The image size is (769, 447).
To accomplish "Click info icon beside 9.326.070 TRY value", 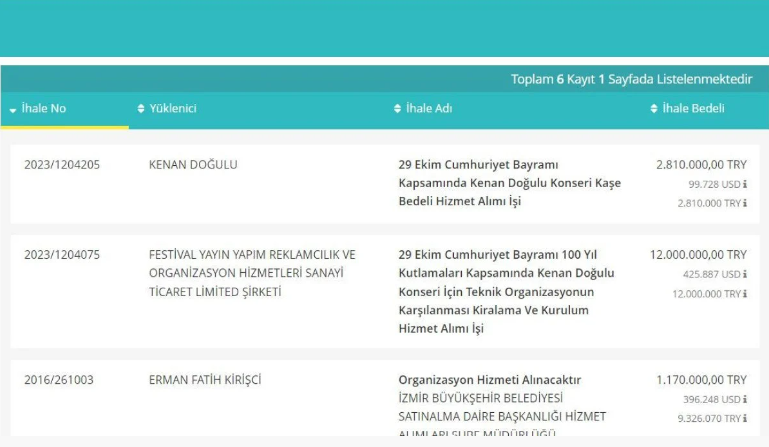I will point(745,419).
